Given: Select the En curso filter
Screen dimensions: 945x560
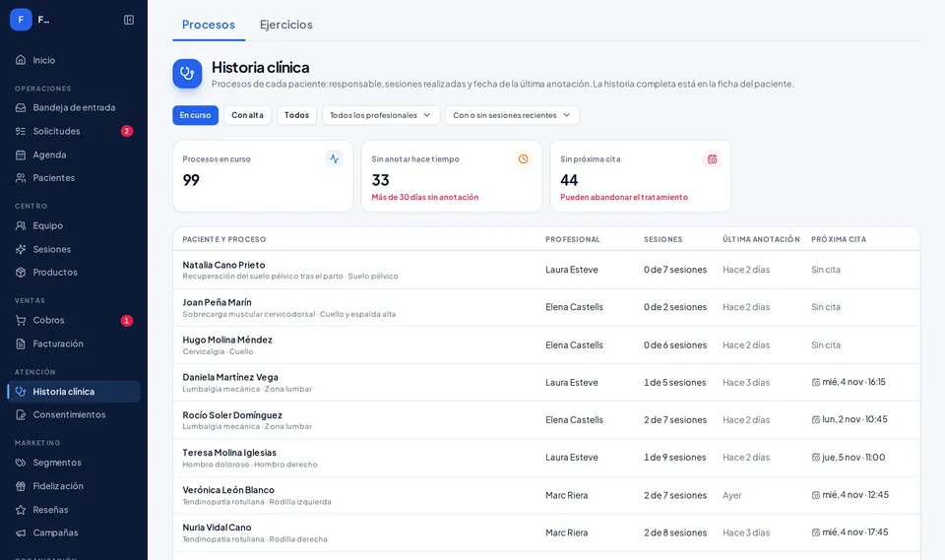Looking at the screenshot, I should [x=195, y=115].
